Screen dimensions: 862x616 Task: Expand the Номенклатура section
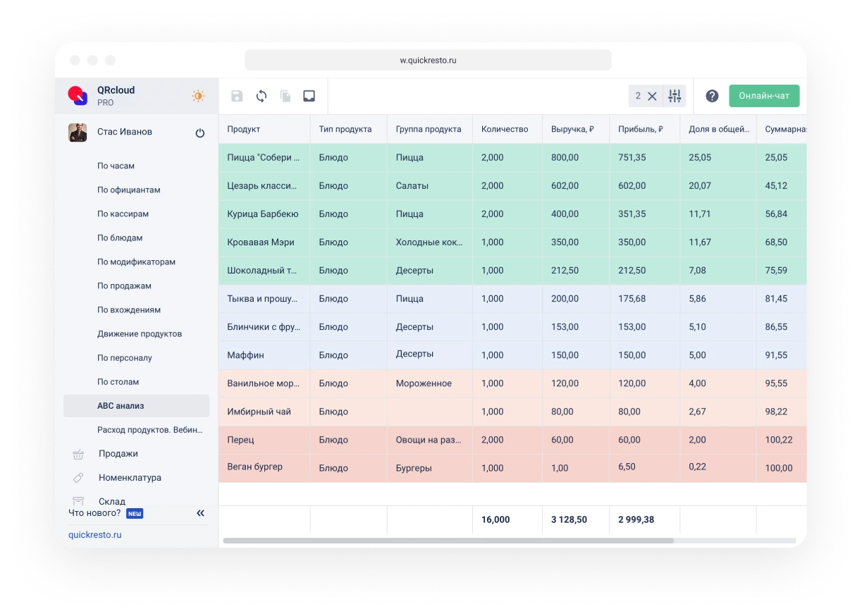(130, 478)
